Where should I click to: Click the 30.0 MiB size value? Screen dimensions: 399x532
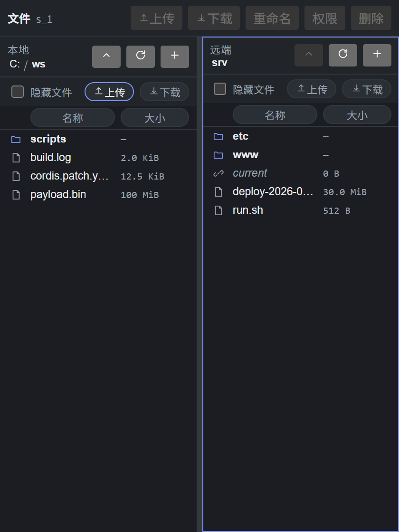(x=345, y=192)
